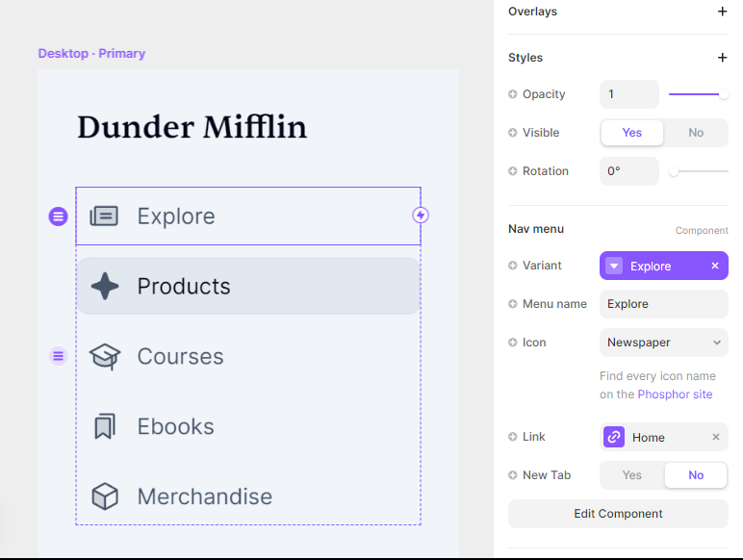
Task: Click the stack handle icon beside Explore
Action: coord(59,216)
